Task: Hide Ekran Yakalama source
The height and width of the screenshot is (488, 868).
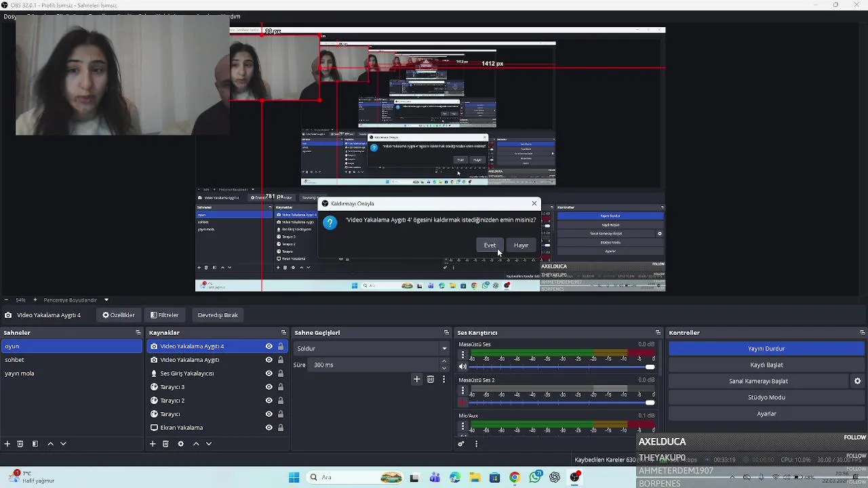Action: tap(269, 428)
